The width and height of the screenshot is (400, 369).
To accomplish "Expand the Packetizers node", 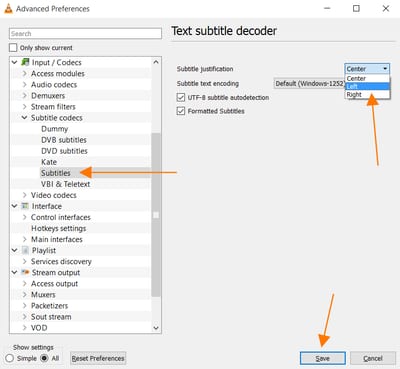I will 25,306.
